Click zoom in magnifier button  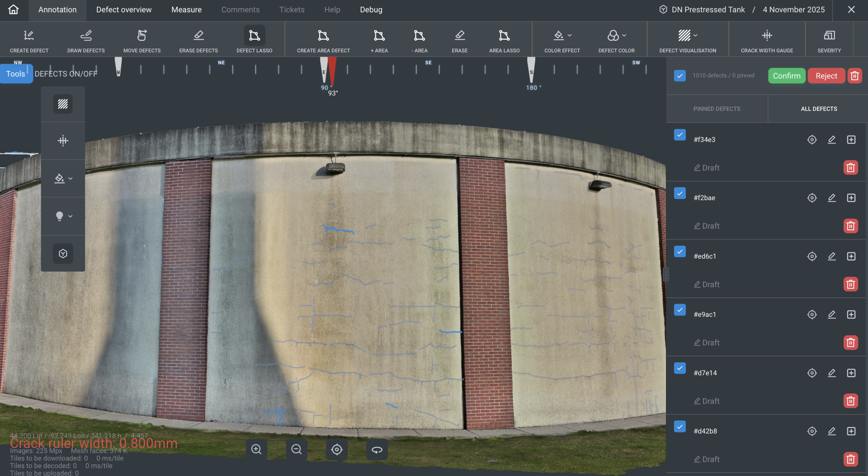[x=256, y=449]
